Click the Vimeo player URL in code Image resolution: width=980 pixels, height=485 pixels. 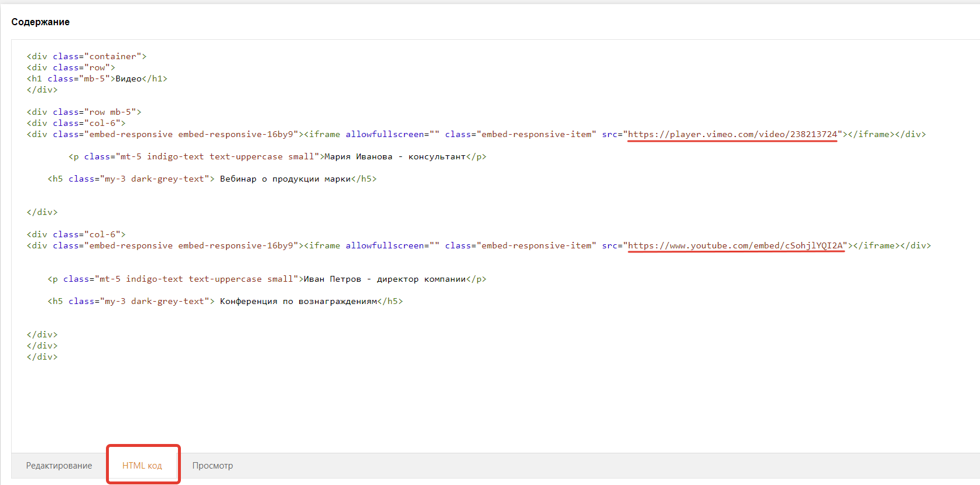pyautogui.click(x=732, y=134)
